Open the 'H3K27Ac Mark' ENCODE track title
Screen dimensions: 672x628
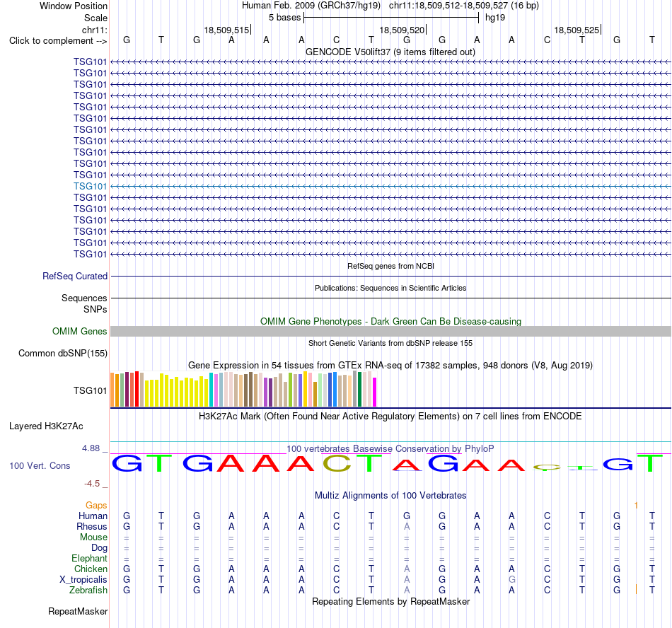pyautogui.click(x=390, y=417)
